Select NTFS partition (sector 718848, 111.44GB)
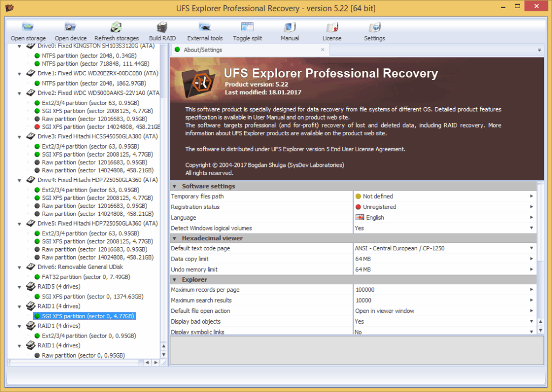Image resolution: width=552 pixels, height=392 pixels. point(95,64)
